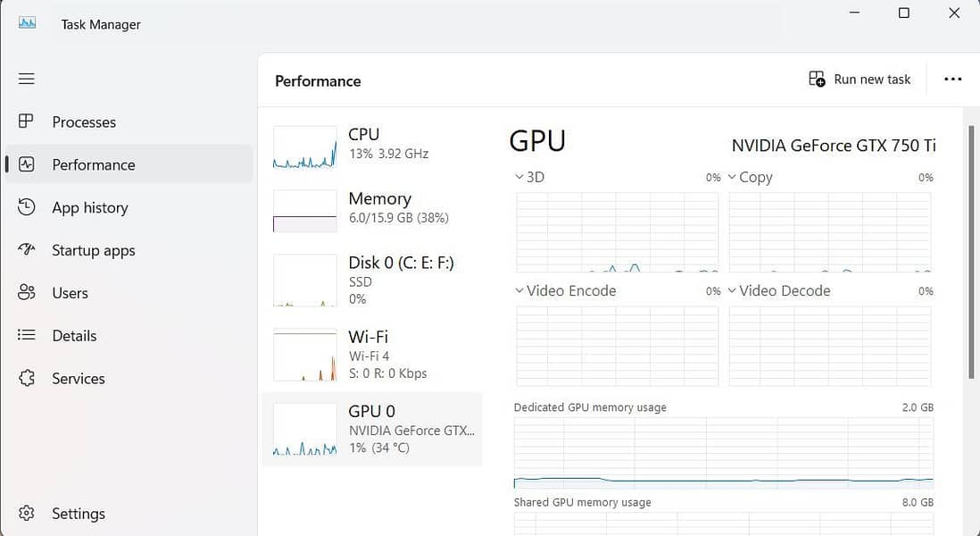Select the Memory usage thumbnail graph
980x536 pixels.
pos(304,211)
